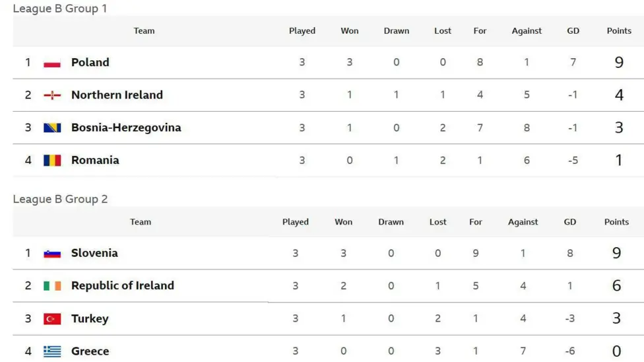Click the League B Group 1 heading
The width and height of the screenshot is (644, 362).
click(60, 8)
